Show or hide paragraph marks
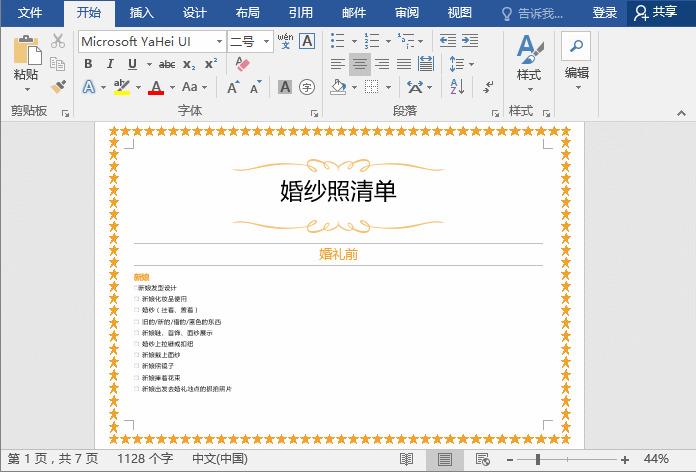Viewport: 696px width, 472px height. [488, 87]
